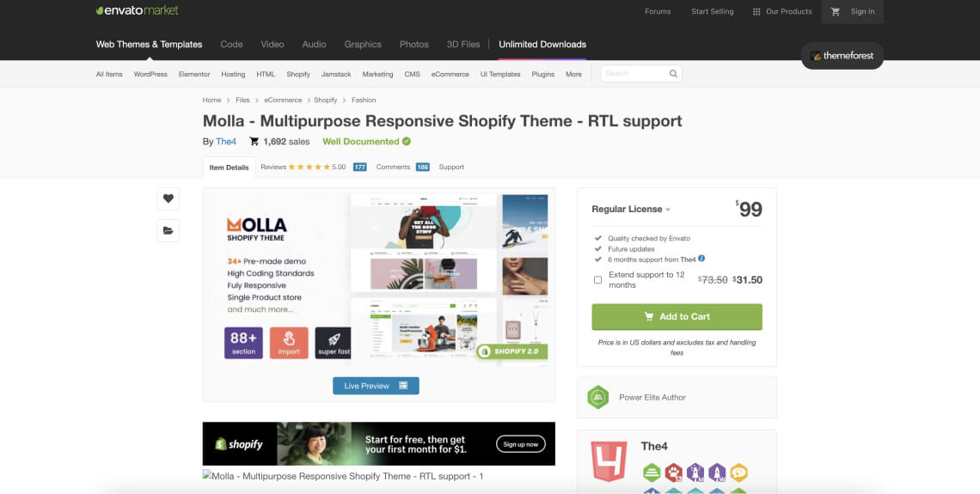Click the add to collection folder icon
This screenshot has width=980, height=494.
pyautogui.click(x=168, y=230)
